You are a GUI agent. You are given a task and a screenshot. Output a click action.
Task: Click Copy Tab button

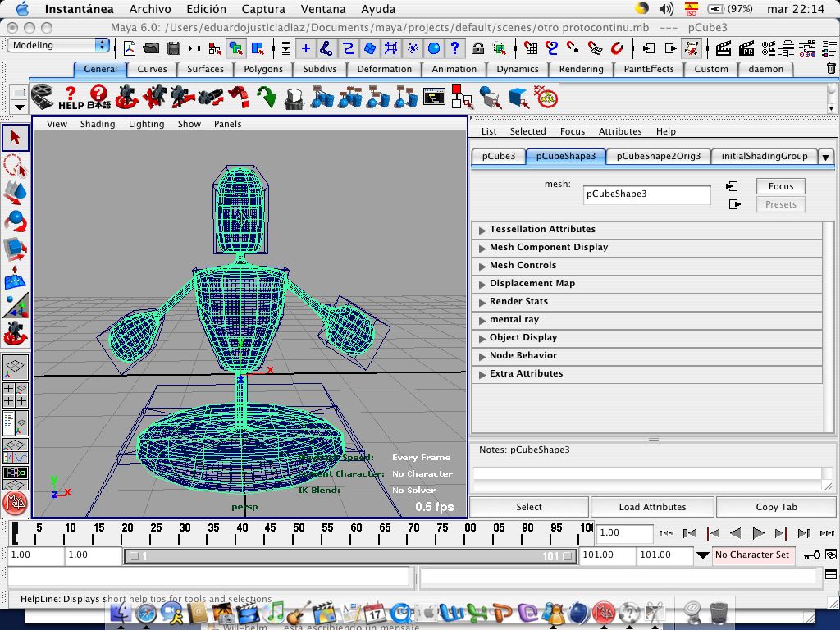(776, 507)
